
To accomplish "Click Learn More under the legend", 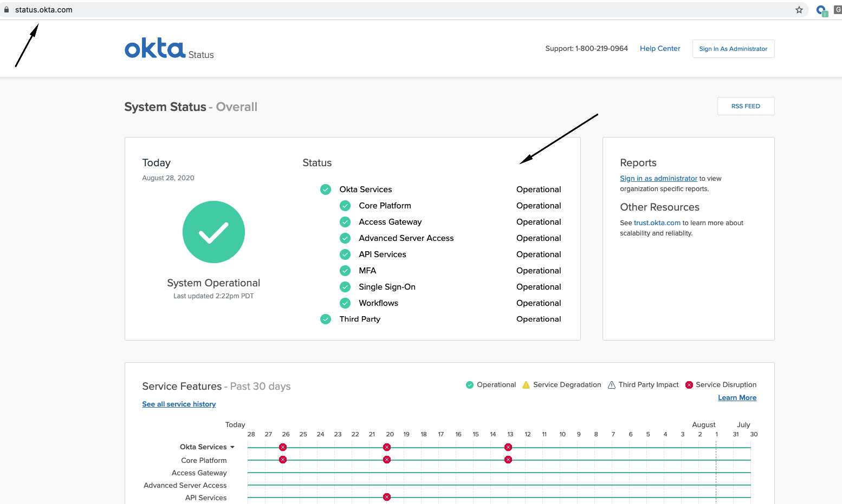I will 737,398.
